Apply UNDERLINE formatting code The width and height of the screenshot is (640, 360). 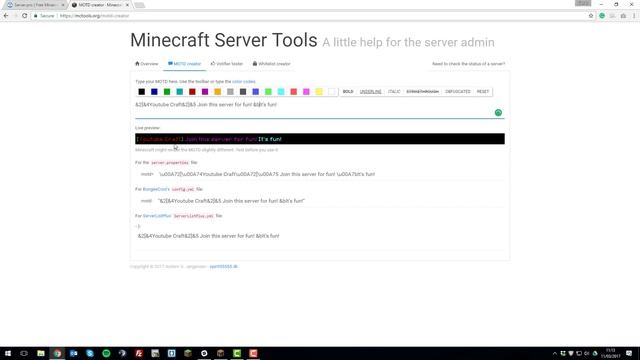[x=370, y=92]
